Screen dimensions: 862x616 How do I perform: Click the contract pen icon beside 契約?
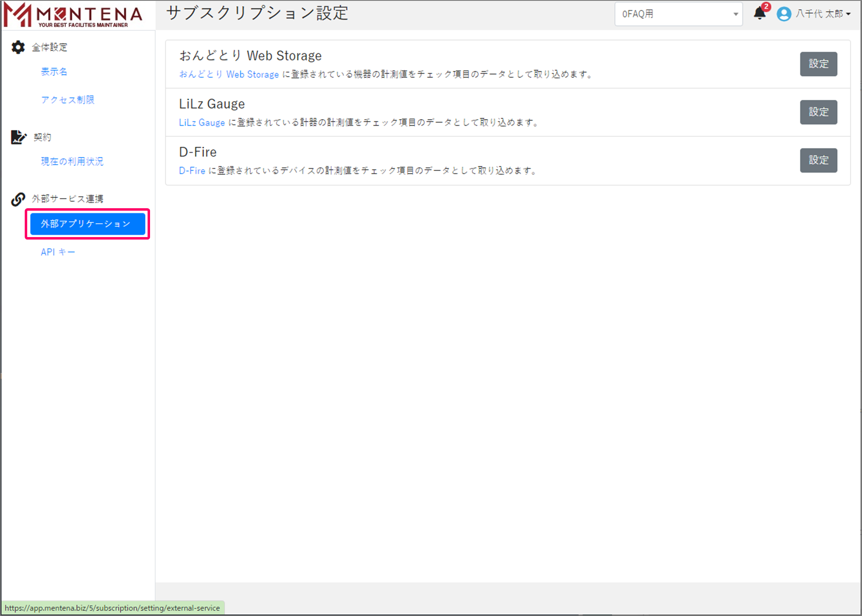pyautogui.click(x=18, y=137)
